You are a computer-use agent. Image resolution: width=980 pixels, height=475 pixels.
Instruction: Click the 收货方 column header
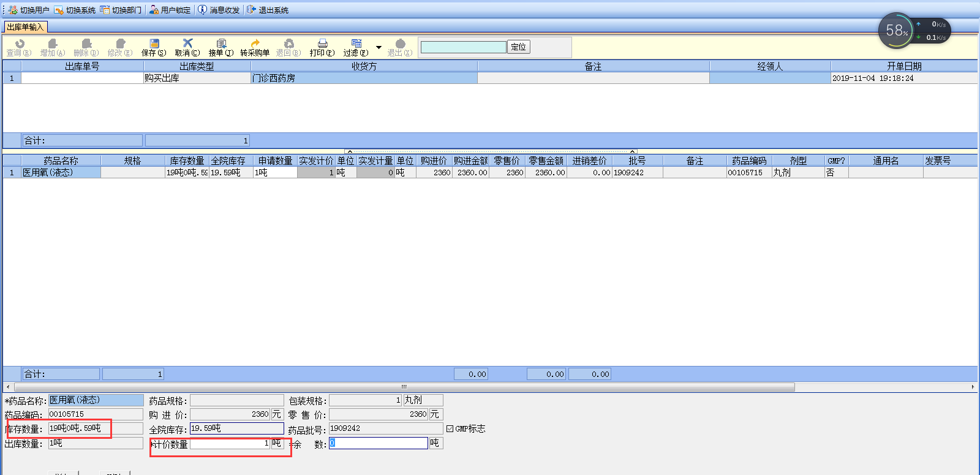(364, 66)
